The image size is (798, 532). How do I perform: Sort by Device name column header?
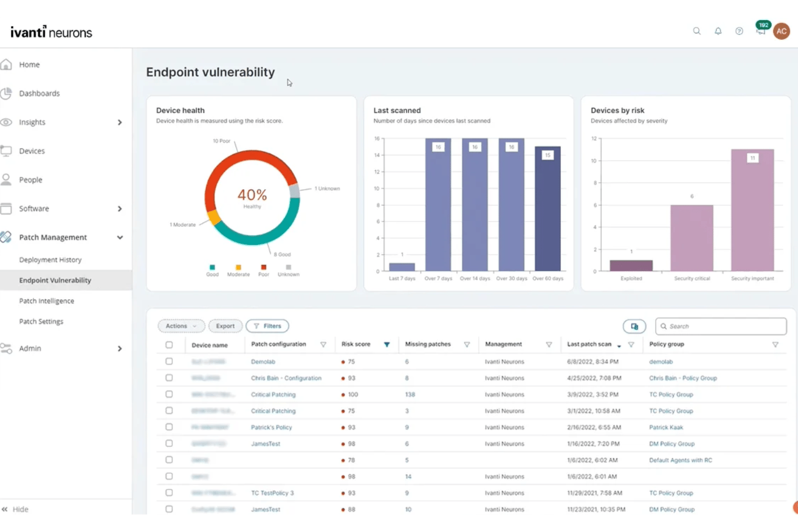[210, 345]
